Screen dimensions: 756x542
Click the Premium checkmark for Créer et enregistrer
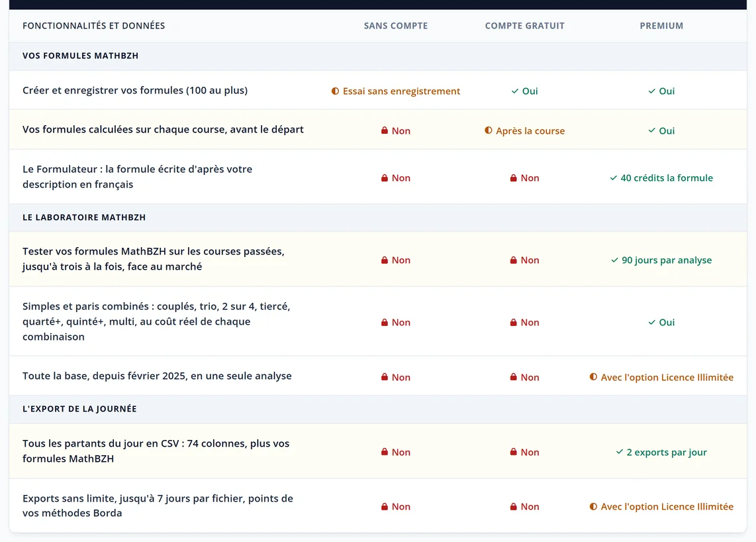point(652,91)
